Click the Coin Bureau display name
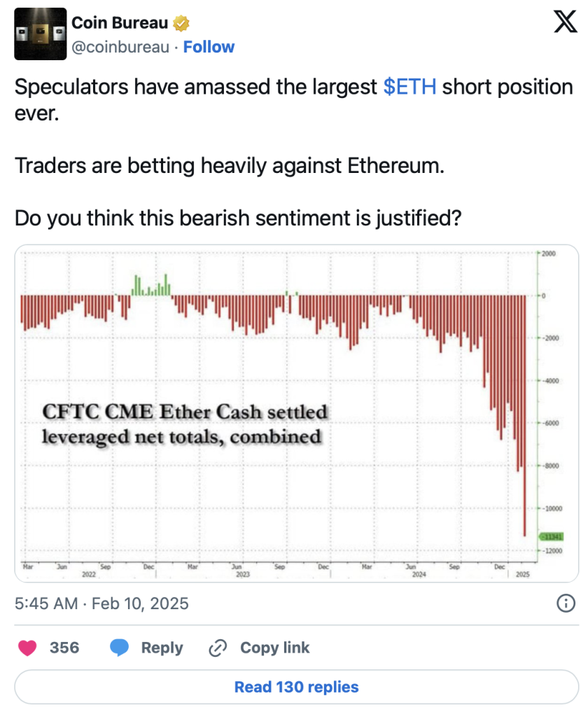The image size is (588, 717). tap(120, 23)
